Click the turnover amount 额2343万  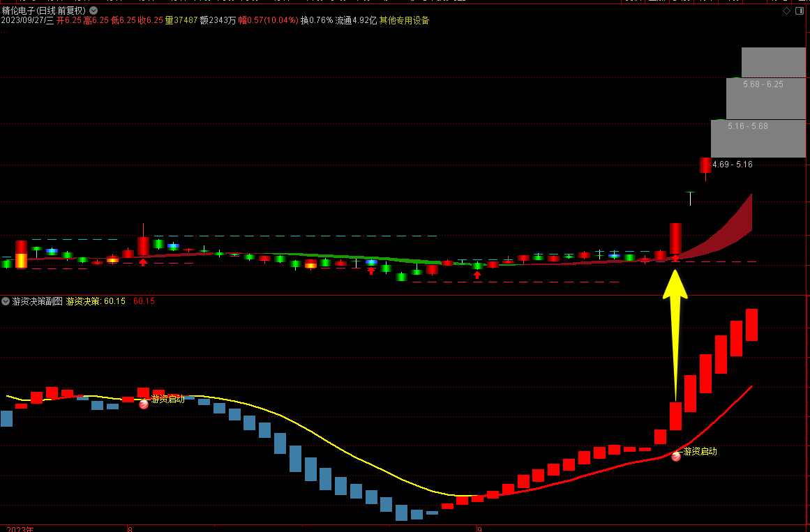(218, 21)
